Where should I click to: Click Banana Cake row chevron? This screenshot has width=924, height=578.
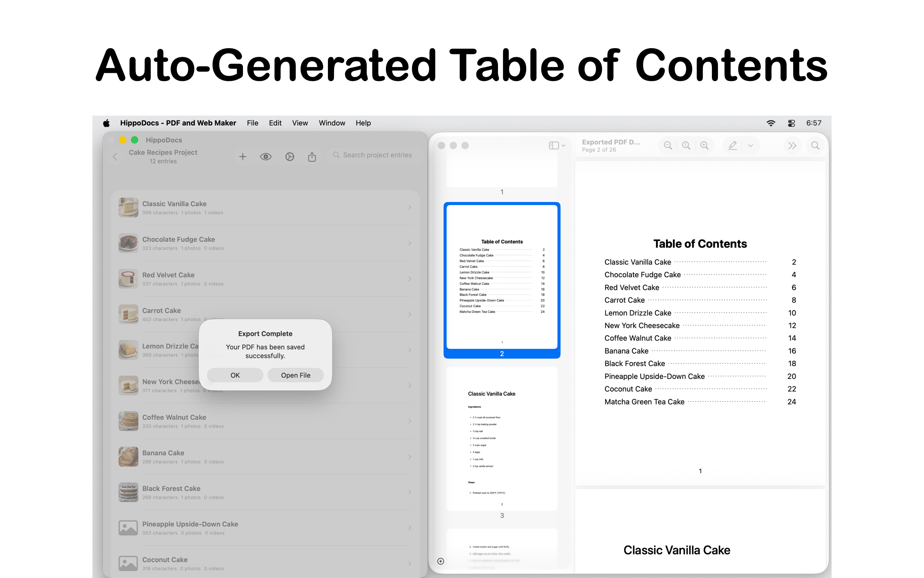409,456
